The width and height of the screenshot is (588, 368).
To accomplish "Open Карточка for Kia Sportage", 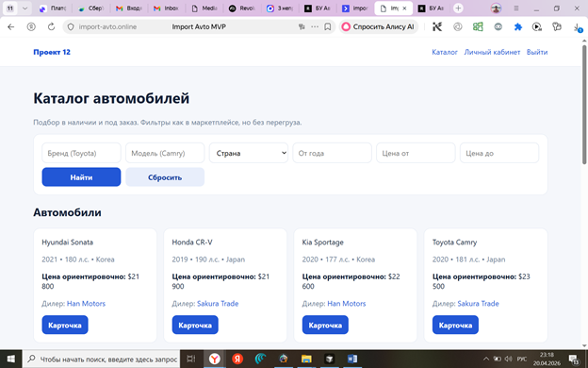I will pyautogui.click(x=325, y=325).
